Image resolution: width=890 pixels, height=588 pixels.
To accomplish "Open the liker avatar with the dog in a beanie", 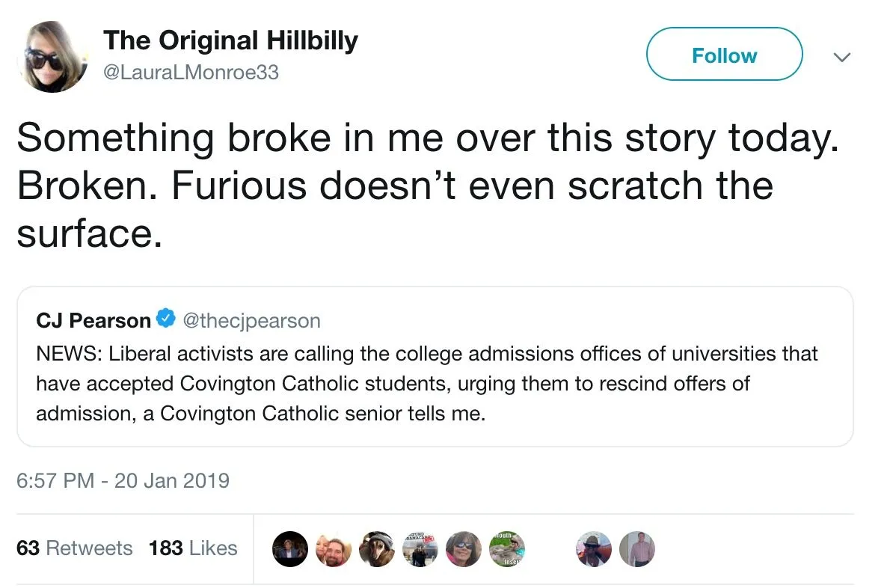I will pos(376,549).
